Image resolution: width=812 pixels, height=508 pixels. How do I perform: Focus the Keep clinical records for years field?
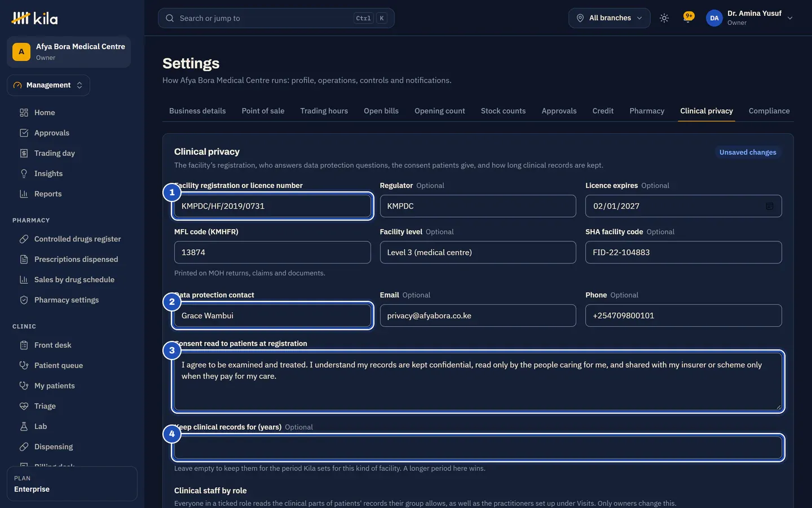pos(478,448)
